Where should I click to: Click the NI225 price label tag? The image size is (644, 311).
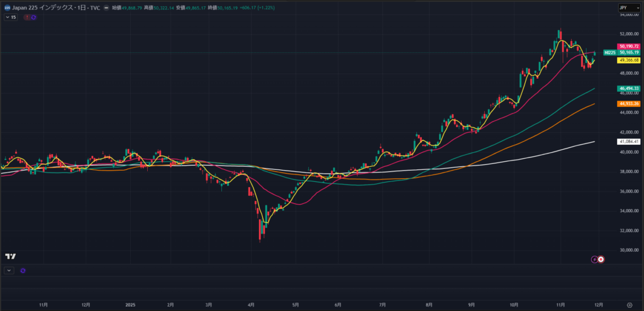[x=609, y=53]
